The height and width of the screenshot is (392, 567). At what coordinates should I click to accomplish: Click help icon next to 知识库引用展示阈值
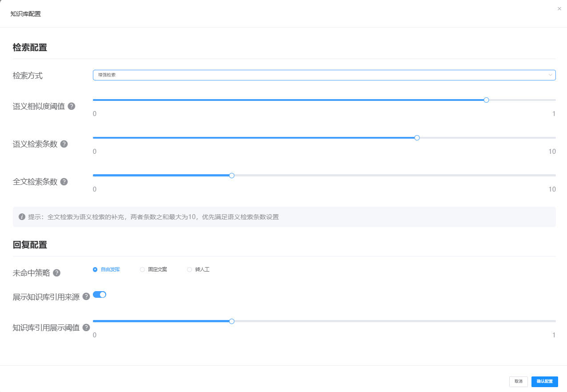86,328
